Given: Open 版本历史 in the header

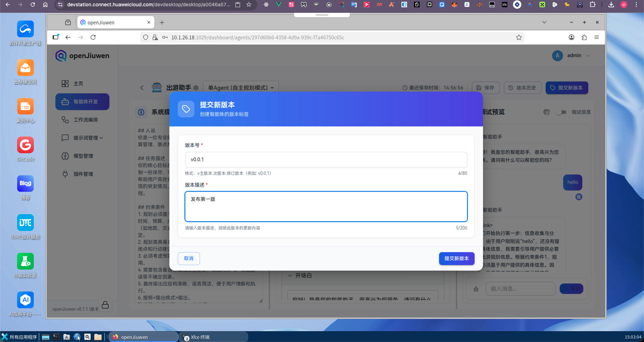Looking at the screenshot, I should point(522,88).
